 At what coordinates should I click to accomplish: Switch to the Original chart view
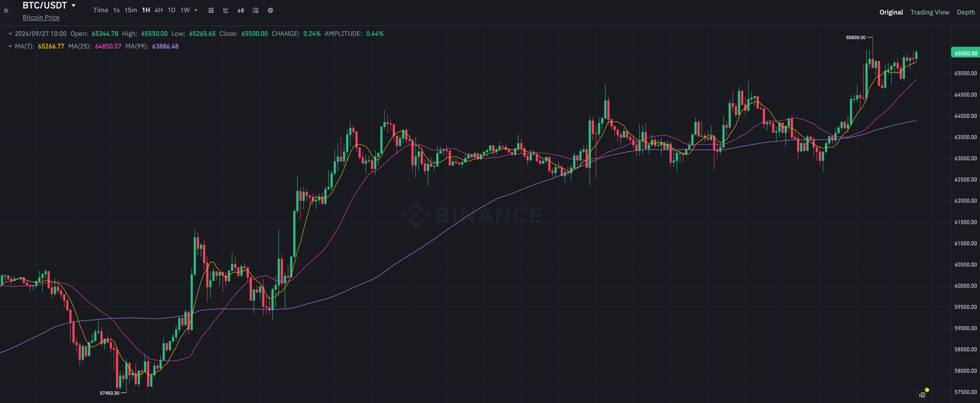point(891,12)
